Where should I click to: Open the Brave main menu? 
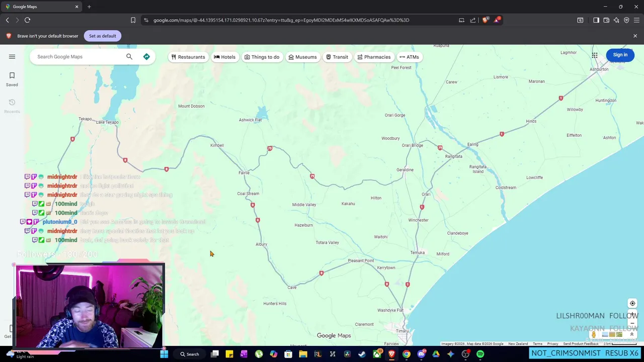click(636, 20)
